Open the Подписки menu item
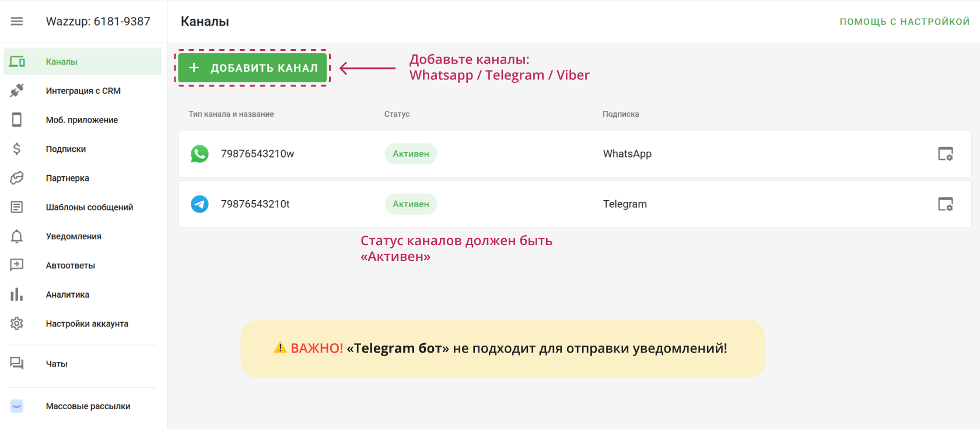The image size is (980, 429). click(x=82, y=149)
